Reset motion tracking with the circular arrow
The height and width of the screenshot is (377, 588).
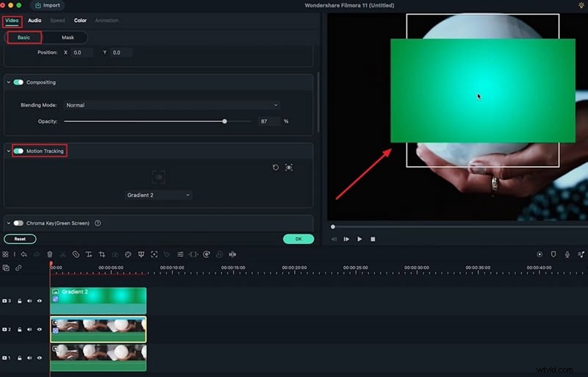(x=276, y=168)
